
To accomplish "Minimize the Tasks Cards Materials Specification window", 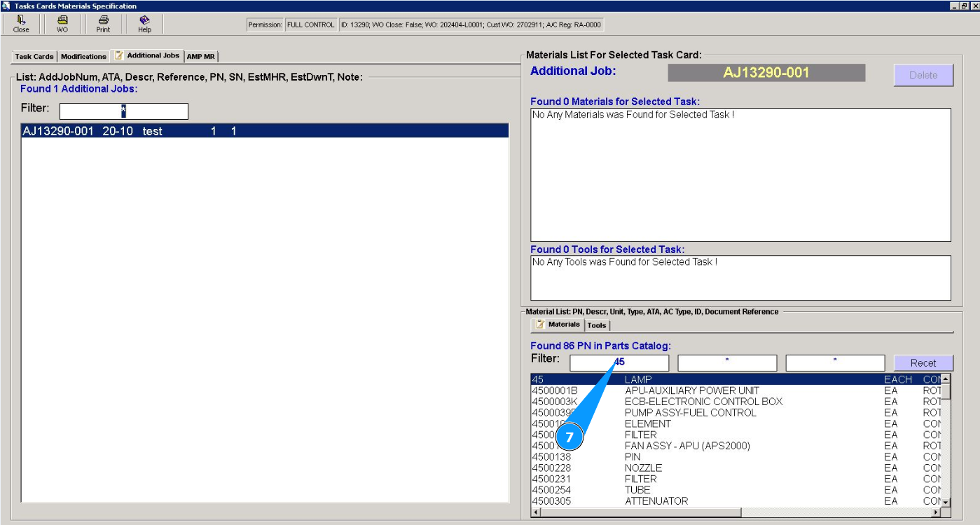I will 954,6.
